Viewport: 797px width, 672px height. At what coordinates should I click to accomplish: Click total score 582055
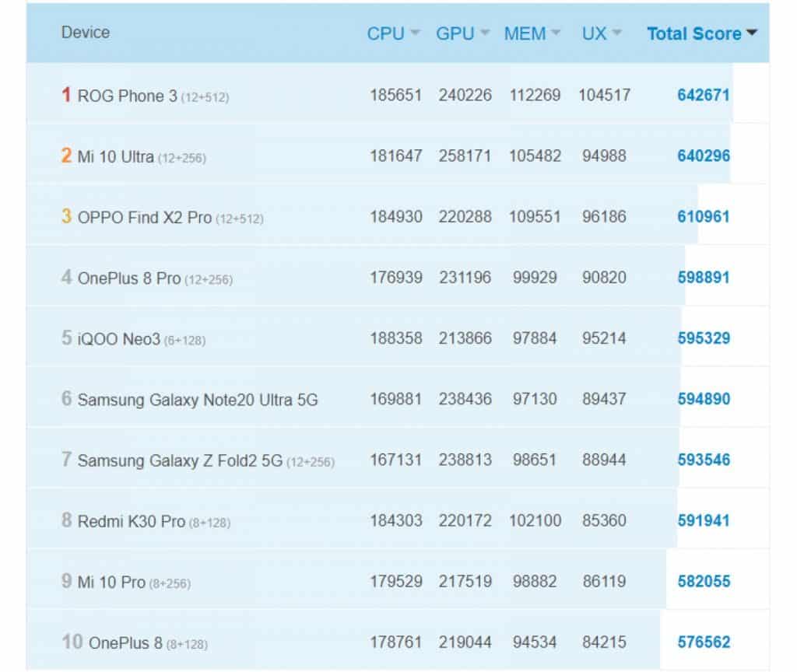[x=704, y=582]
